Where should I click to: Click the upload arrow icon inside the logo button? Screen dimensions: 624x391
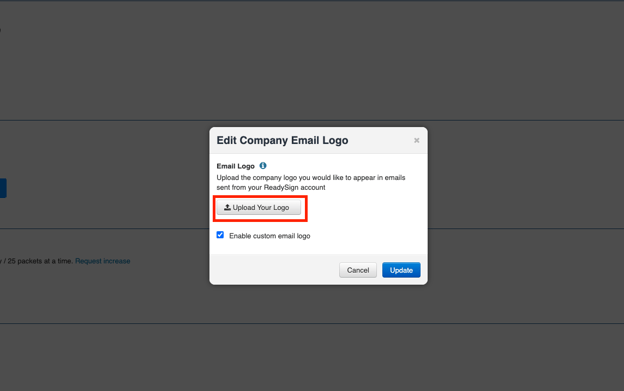pyautogui.click(x=227, y=207)
